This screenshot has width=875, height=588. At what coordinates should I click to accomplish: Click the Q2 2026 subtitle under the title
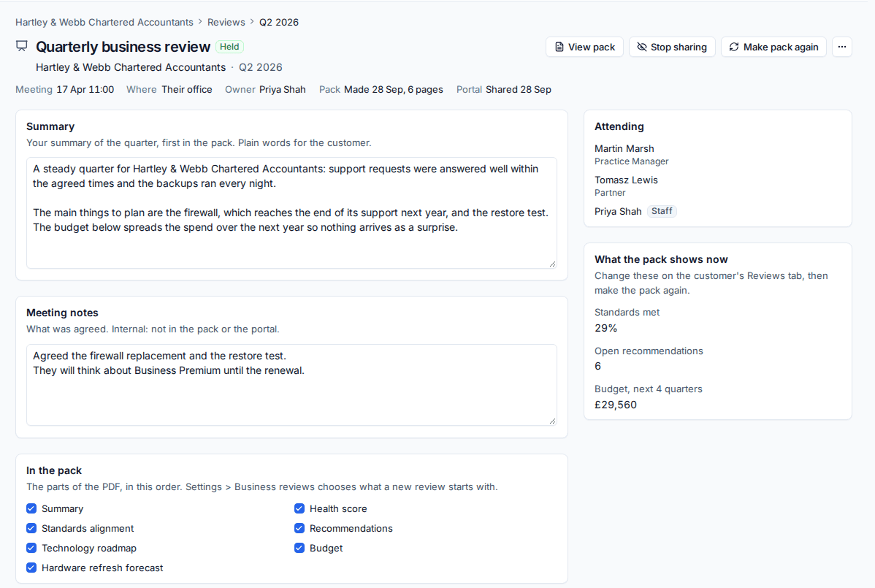click(261, 67)
